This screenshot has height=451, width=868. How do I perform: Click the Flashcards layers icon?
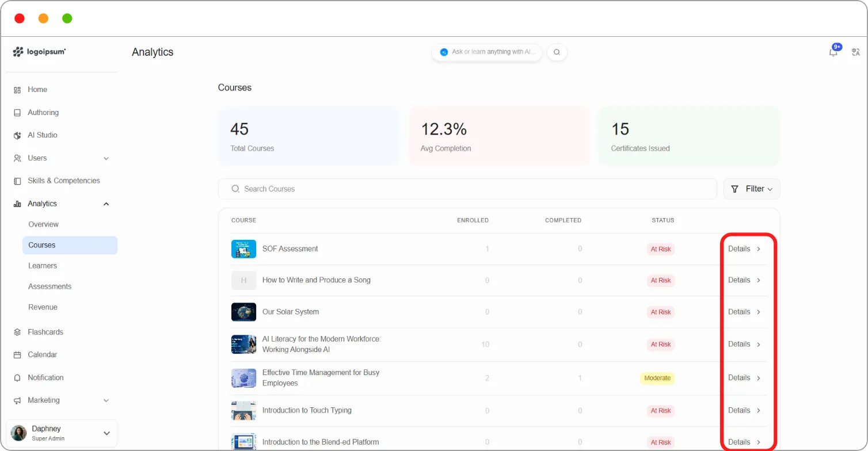(x=17, y=332)
